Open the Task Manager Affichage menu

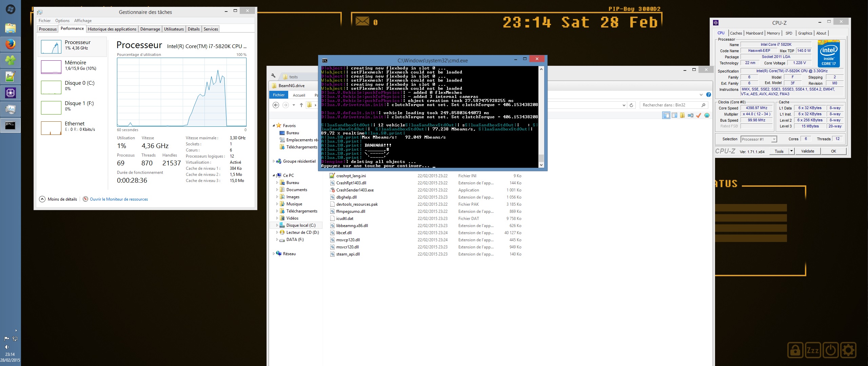pyautogui.click(x=83, y=21)
